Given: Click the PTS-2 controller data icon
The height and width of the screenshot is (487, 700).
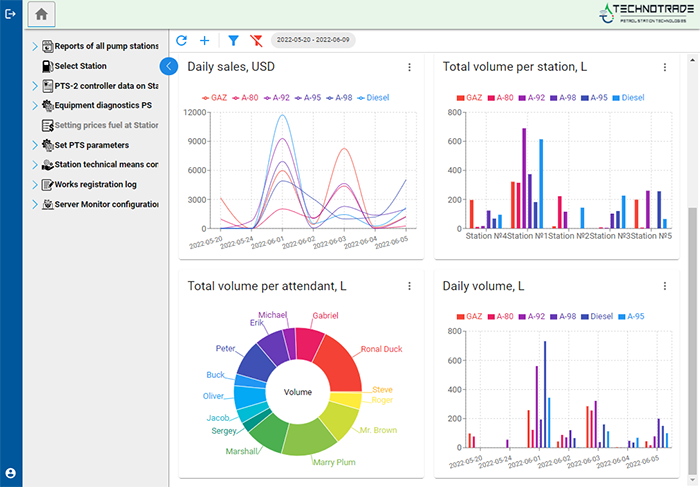Looking at the screenshot, I should tap(47, 86).
